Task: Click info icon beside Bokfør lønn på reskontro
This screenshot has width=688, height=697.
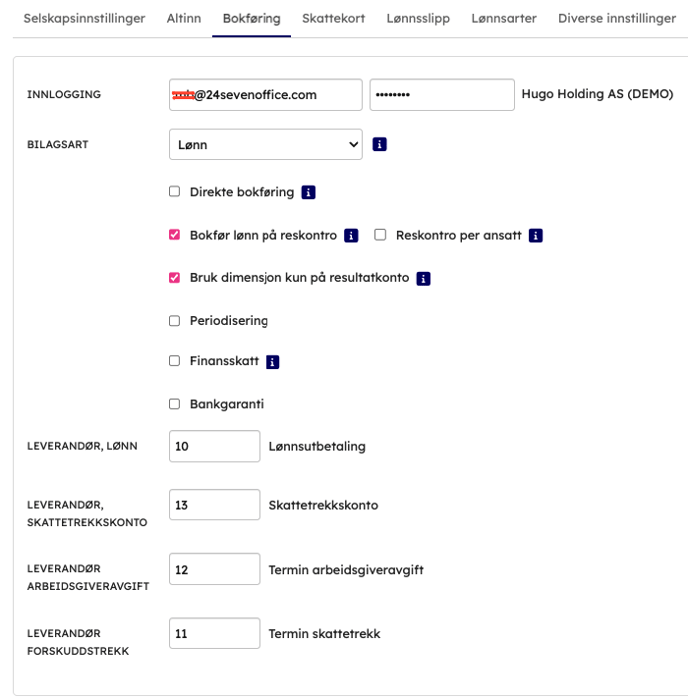Action: tap(351, 236)
